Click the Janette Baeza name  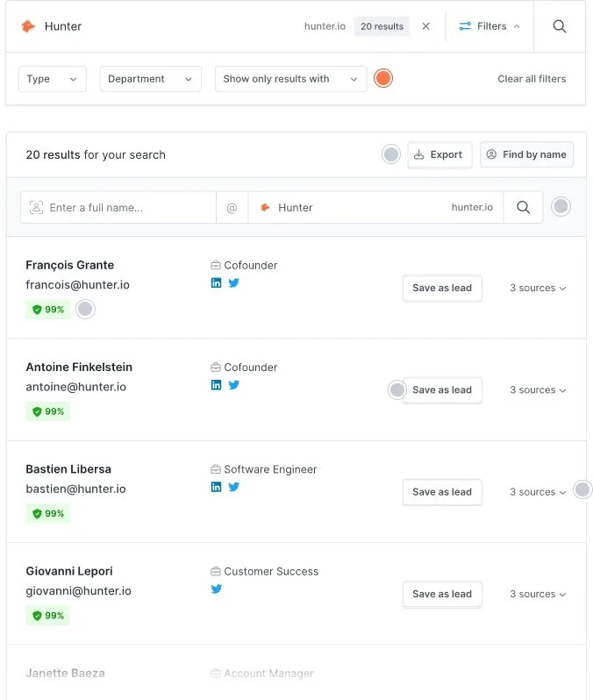coord(65,673)
